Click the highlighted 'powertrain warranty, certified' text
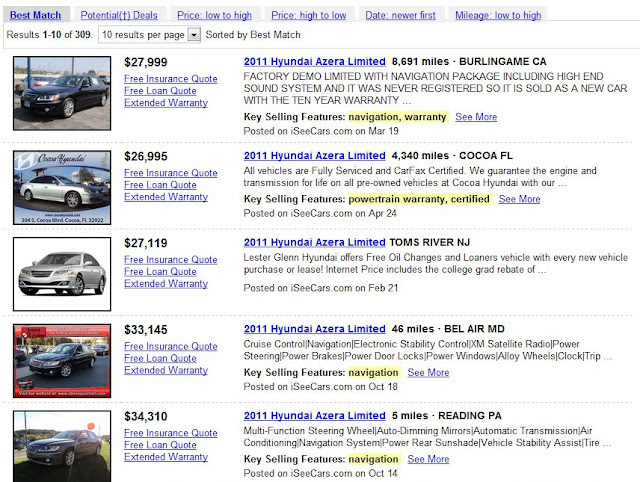Viewport: 640px width, 482px height. point(420,199)
